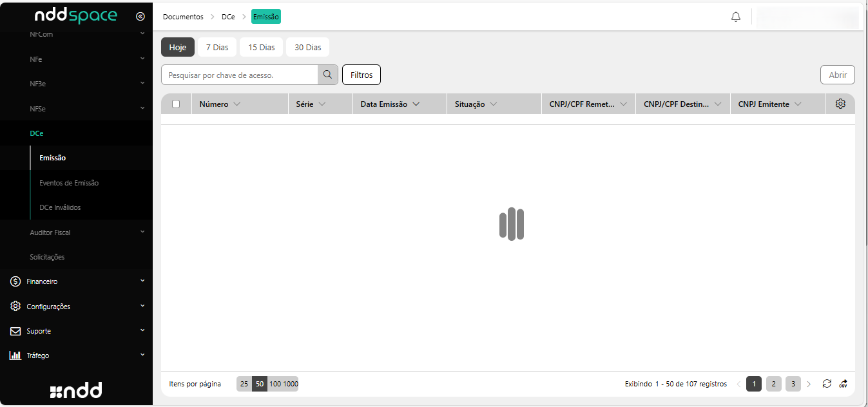The height and width of the screenshot is (407, 868).
Task: Go to page 2 of results
Action: pos(773,384)
